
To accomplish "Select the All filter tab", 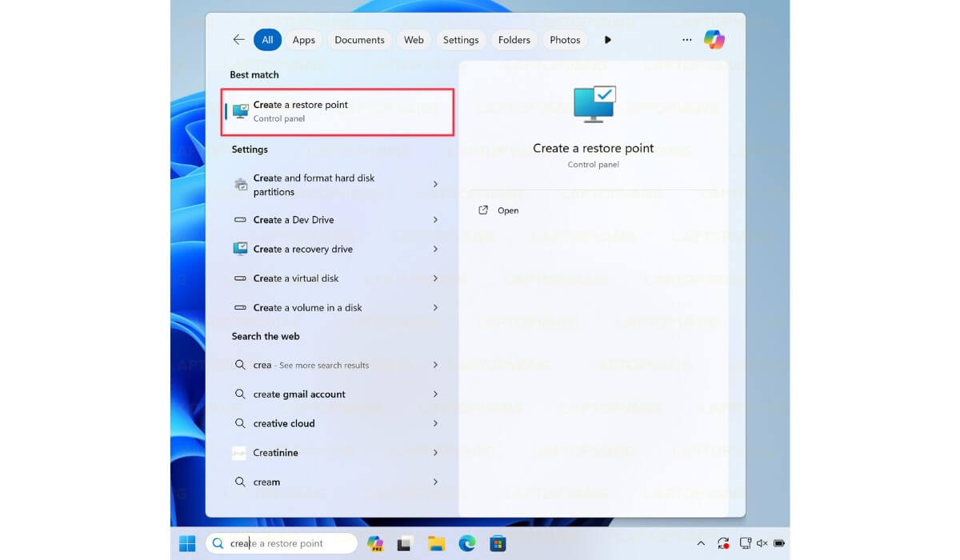I will (267, 40).
